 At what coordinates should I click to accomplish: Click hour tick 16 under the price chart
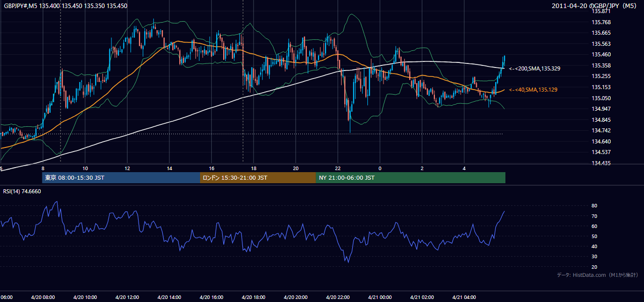(x=212, y=168)
